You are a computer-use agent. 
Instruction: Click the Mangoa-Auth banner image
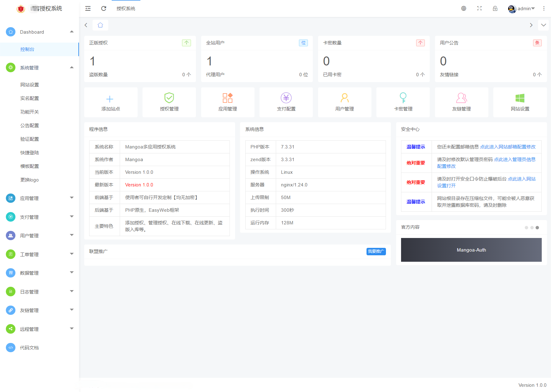[x=471, y=250]
